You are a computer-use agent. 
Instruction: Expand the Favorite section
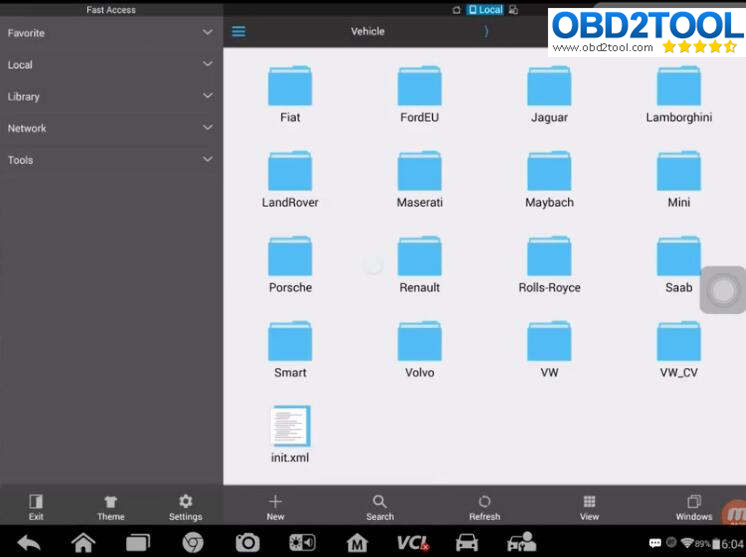pyautogui.click(x=111, y=33)
